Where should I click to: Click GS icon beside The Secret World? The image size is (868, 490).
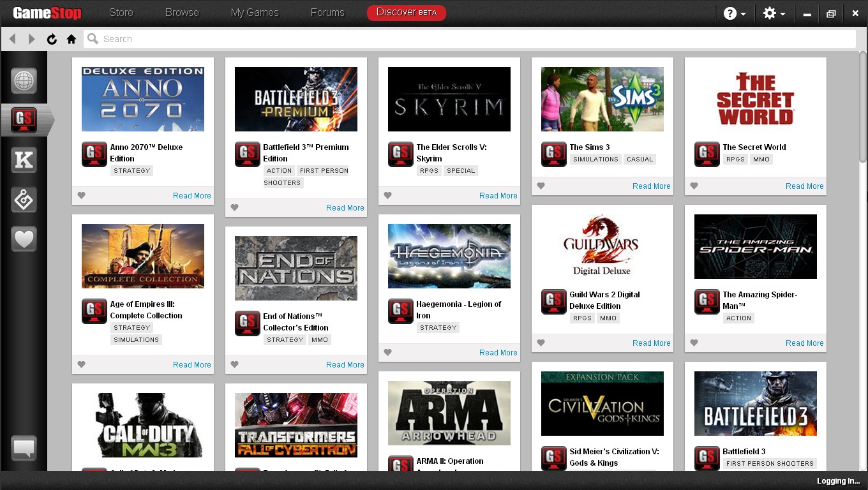(707, 154)
